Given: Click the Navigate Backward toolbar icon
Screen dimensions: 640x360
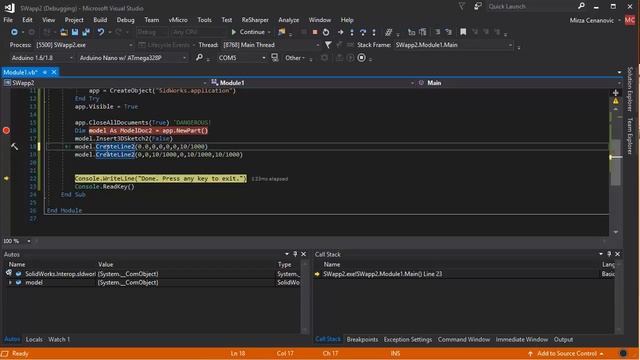Looking at the screenshot, I should 14,32.
